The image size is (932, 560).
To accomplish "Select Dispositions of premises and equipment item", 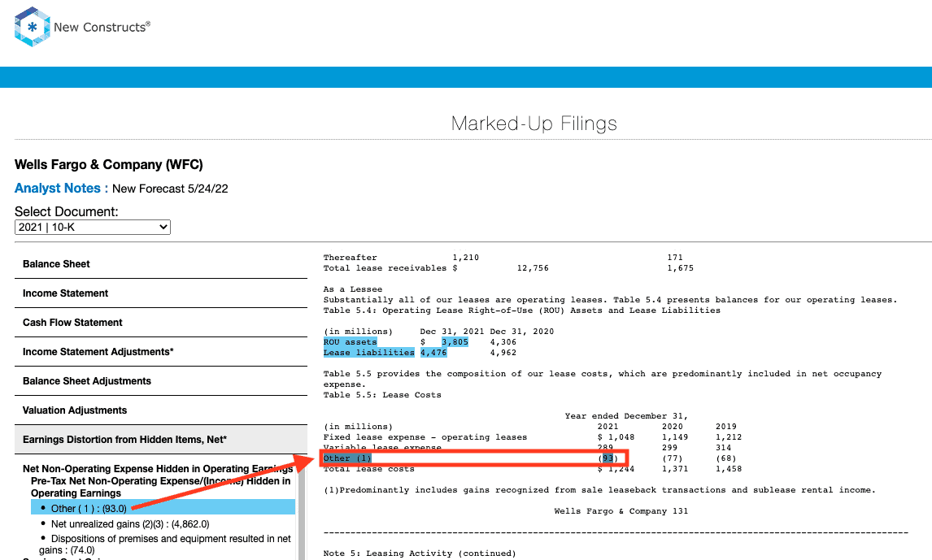I will click(x=164, y=545).
